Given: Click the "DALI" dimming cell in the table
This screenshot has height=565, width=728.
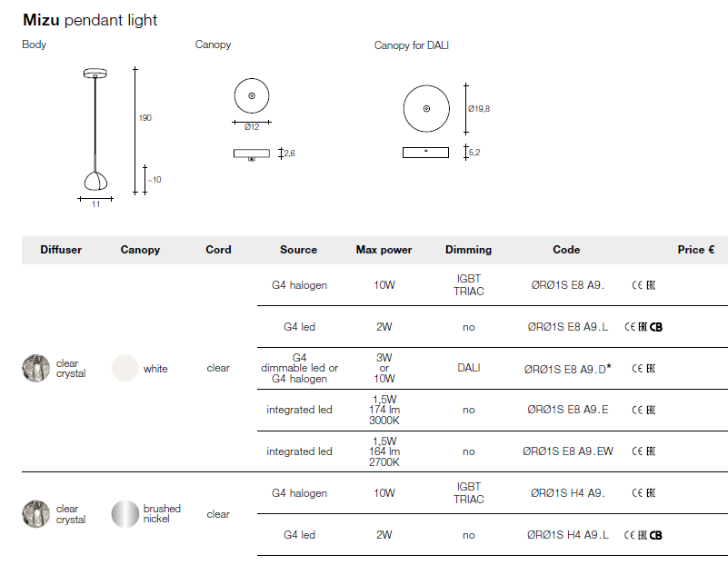Looking at the screenshot, I should [x=469, y=368].
